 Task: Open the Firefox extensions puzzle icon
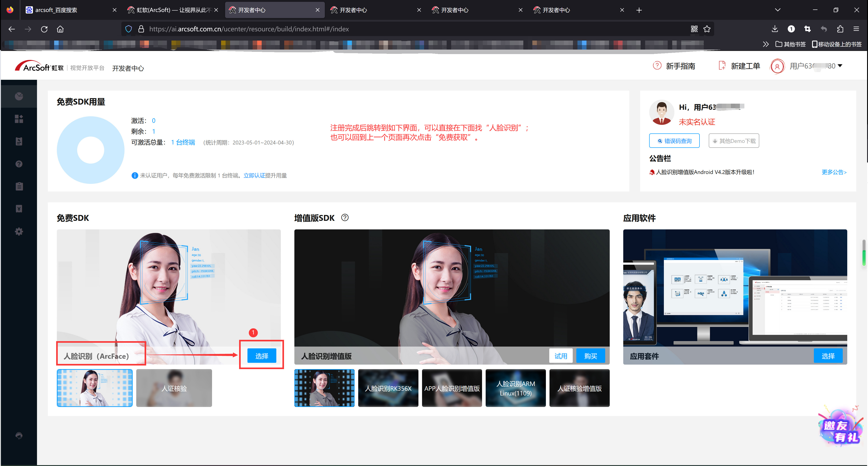pos(840,29)
